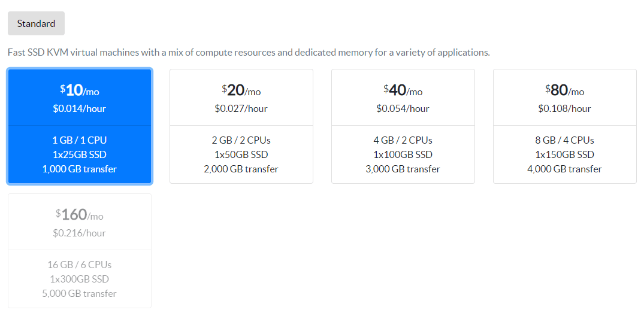The image size is (644, 325).
Task: Click the Fast SSD KVM description text
Action: (x=249, y=53)
